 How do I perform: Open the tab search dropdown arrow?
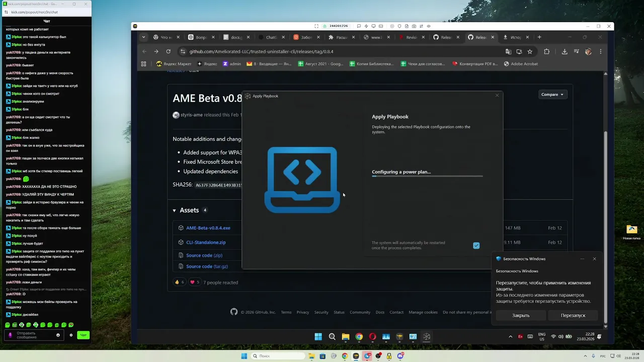[x=143, y=37]
